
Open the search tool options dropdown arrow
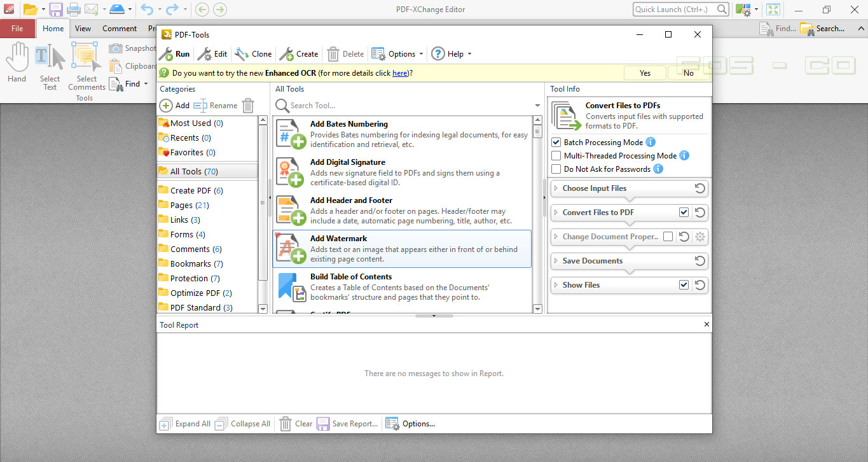[x=538, y=106]
